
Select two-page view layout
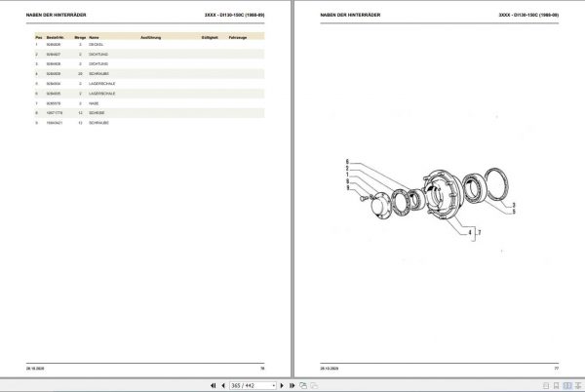pyautogui.click(x=567, y=385)
